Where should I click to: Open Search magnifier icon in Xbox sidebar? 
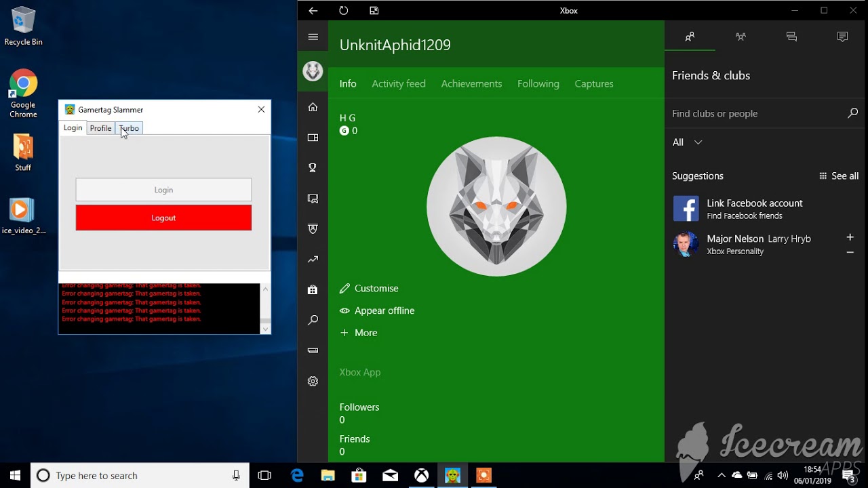(313, 320)
